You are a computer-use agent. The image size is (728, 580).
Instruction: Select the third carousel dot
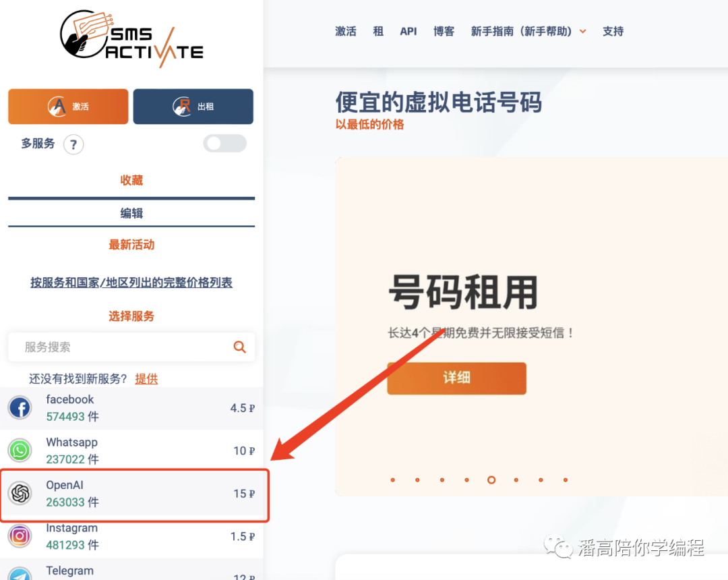[442, 480]
